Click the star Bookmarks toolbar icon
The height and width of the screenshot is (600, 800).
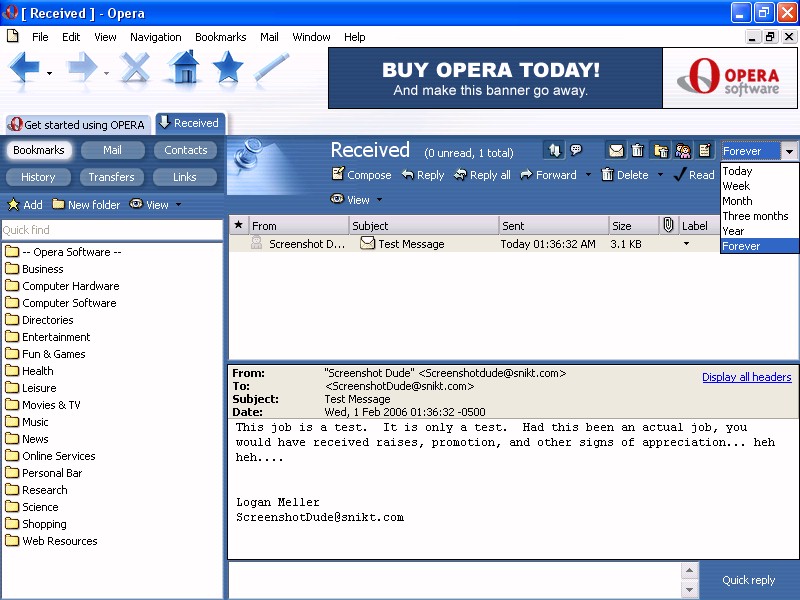[227, 69]
